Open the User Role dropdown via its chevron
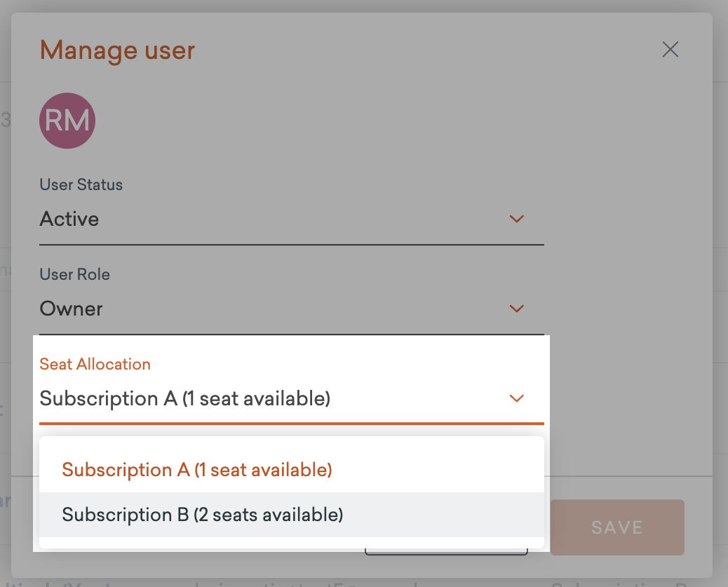 [x=517, y=309]
